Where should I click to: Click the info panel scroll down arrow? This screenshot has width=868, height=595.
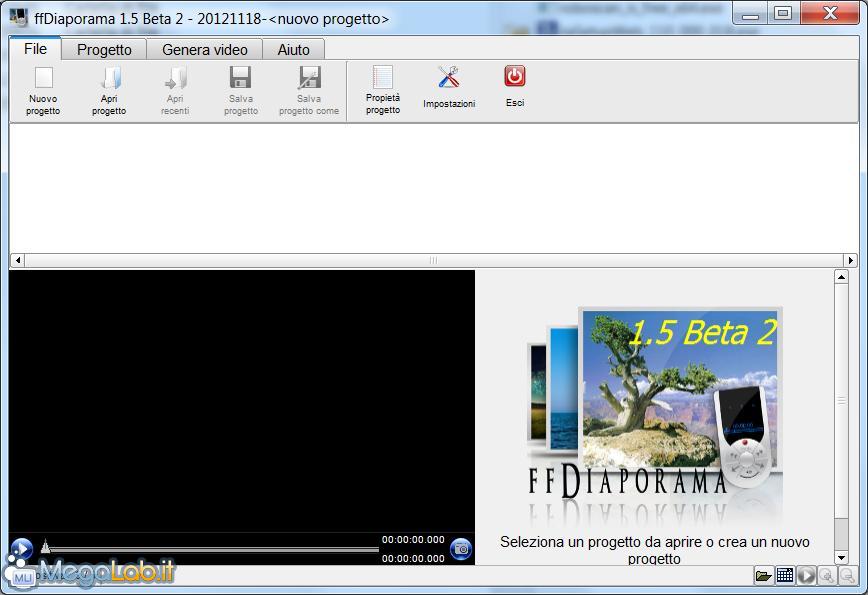841,557
